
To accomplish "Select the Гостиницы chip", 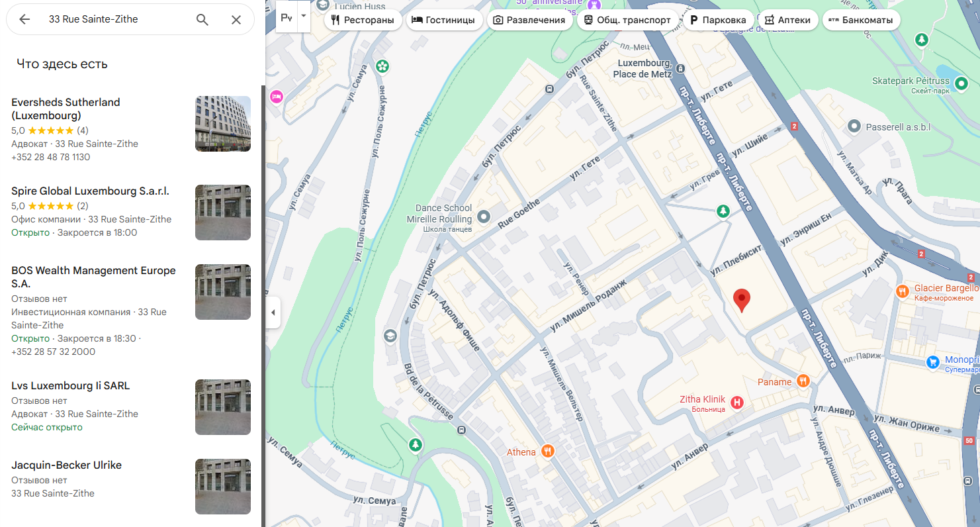I will (x=443, y=20).
